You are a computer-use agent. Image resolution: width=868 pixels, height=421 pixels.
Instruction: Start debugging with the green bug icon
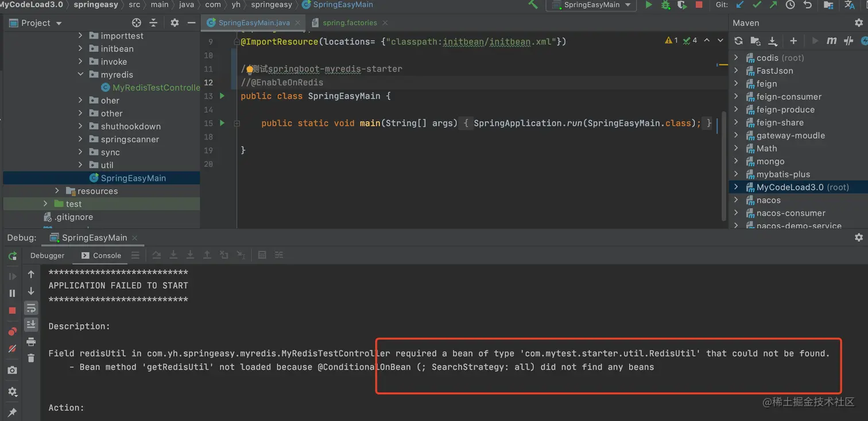point(665,5)
